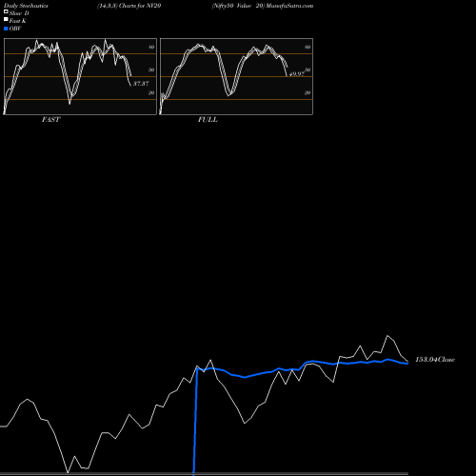This screenshot has width=476, height=476.
Task: Click the 80 level label in FAST chart
Action: pyautogui.click(x=151, y=47)
